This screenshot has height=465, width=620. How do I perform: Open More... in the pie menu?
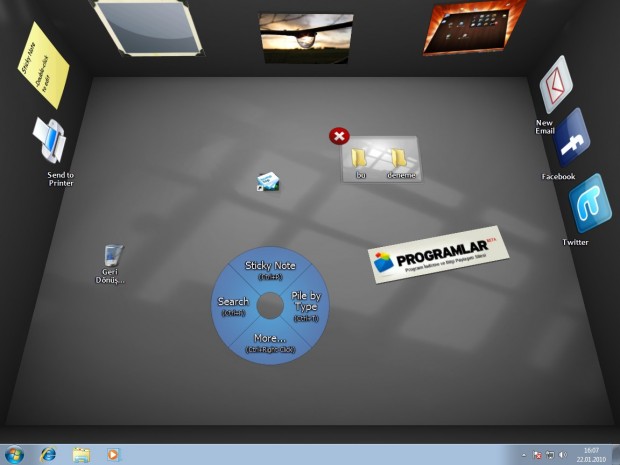[270, 342]
